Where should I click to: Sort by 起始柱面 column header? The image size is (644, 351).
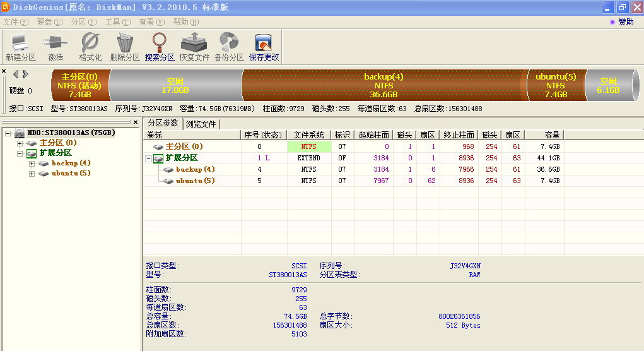373,135
